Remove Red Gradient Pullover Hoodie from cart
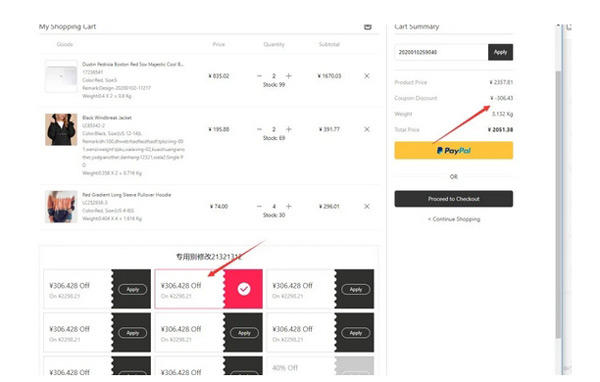 pos(367,206)
